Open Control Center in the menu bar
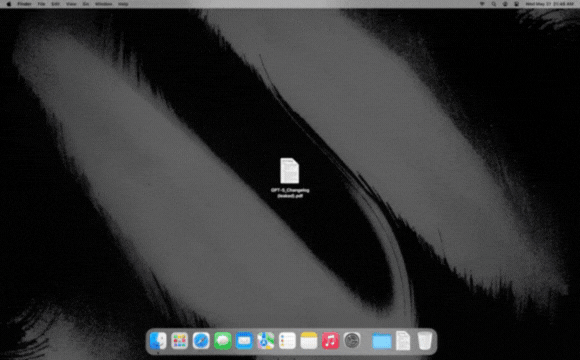The image size is (580, 360). click(516, 4)
